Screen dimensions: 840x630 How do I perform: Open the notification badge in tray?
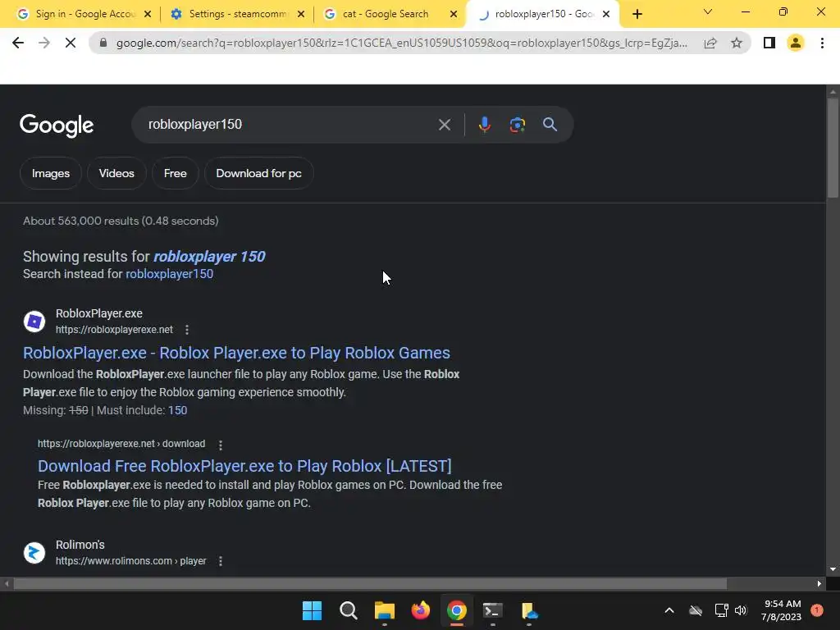817,610
